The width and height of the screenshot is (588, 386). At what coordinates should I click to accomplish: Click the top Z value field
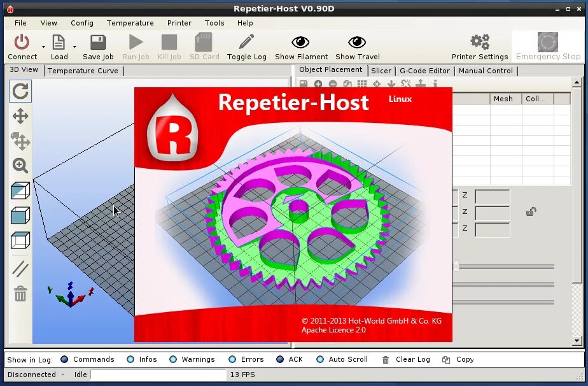(x=492, y=196)
